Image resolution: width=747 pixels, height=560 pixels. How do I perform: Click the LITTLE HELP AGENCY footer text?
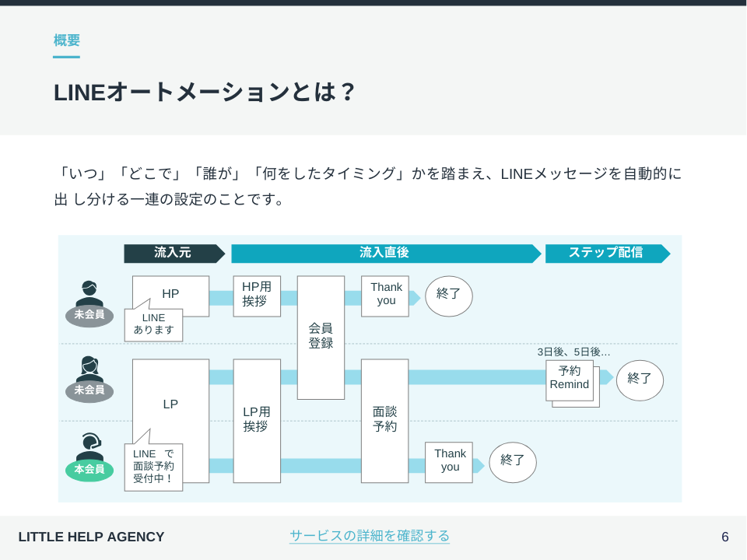91,537
